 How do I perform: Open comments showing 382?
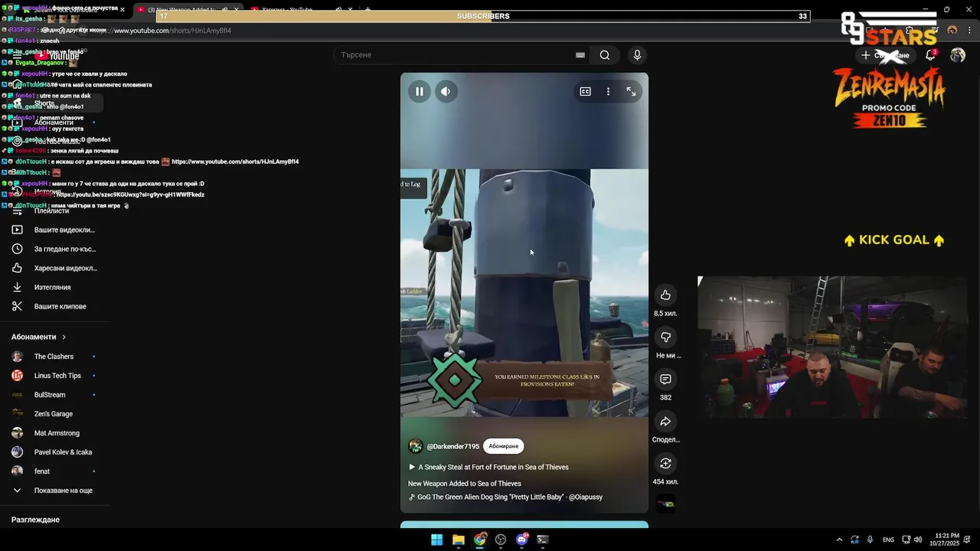click(665, 380)
